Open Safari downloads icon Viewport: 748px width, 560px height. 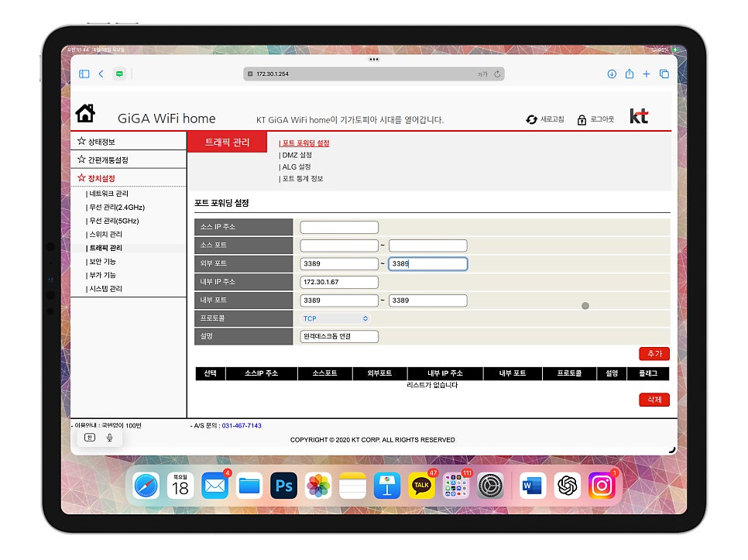pos(612,74)
